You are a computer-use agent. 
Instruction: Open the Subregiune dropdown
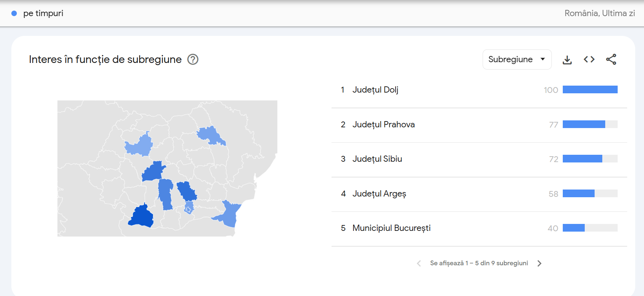pos(517,59)
